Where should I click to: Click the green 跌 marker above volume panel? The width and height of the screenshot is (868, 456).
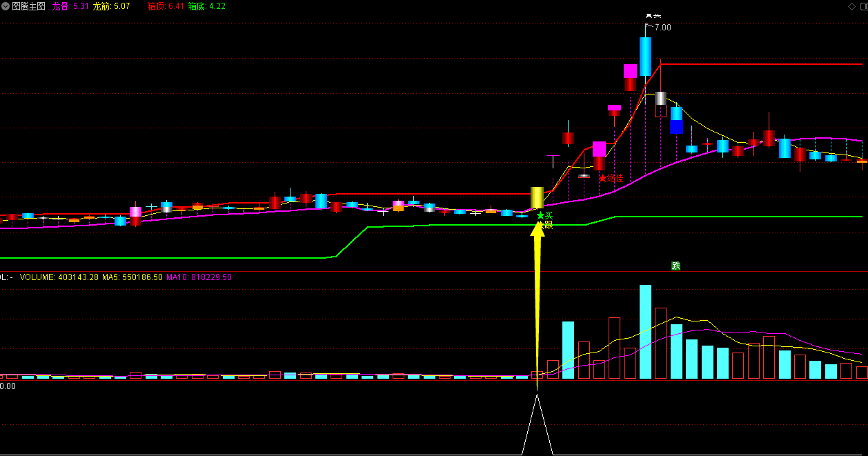pyautogui.click(x=676, y=266)
